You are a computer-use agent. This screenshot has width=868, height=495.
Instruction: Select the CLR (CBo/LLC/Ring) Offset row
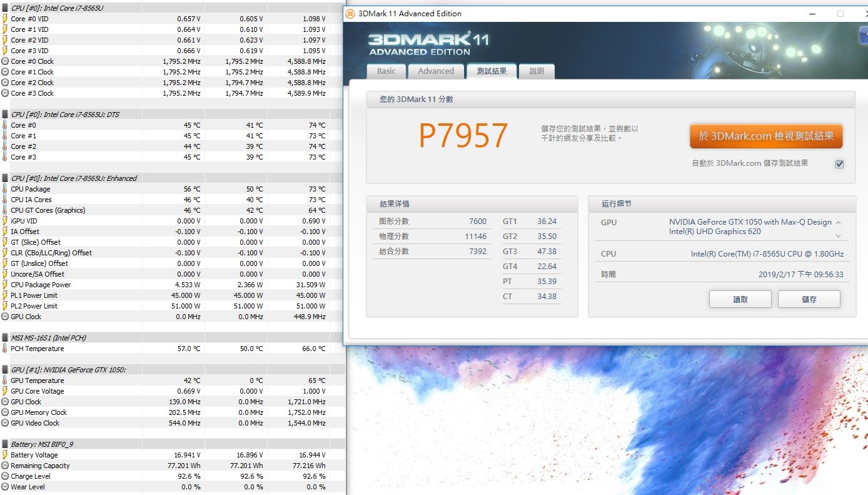coord(173,253)
